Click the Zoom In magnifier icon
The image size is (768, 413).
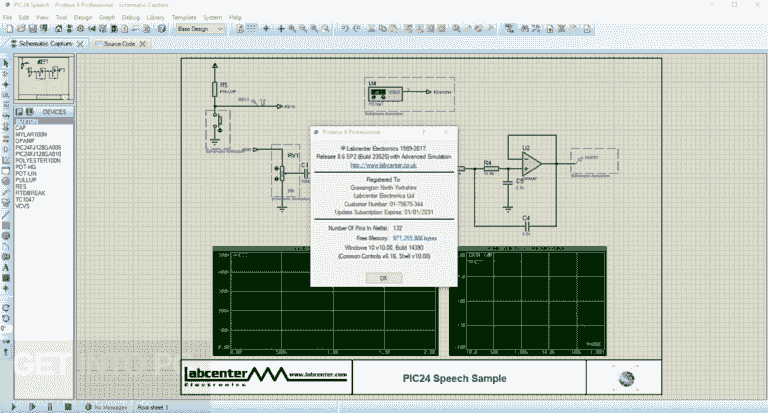[292, 29]
